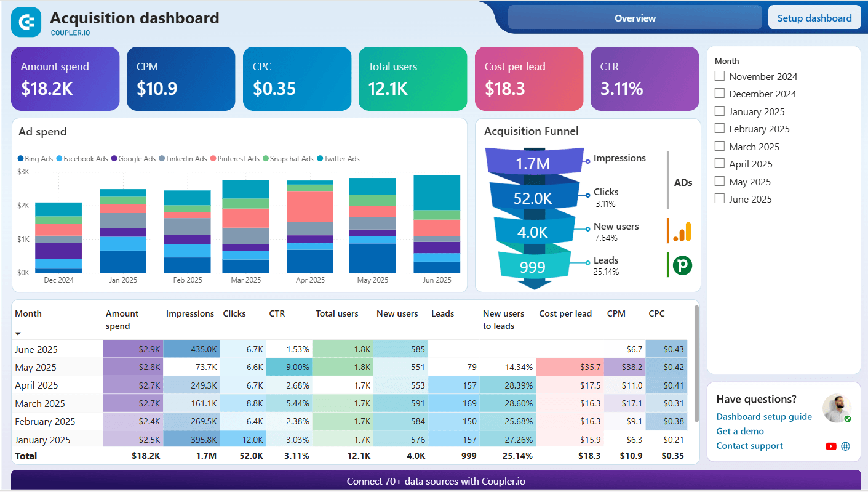Tick the January 2025 checkbox

pos(719,111)
